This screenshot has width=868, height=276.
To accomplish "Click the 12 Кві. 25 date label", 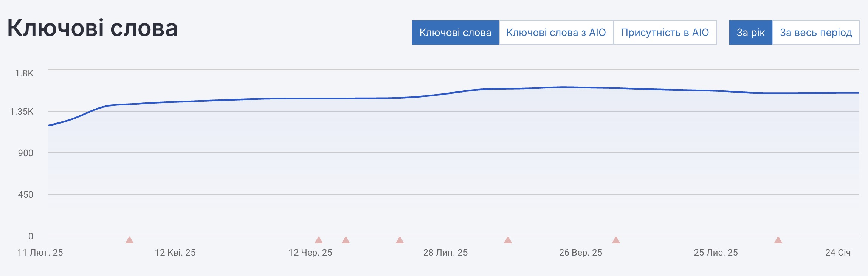I will (x=175, y=253).
